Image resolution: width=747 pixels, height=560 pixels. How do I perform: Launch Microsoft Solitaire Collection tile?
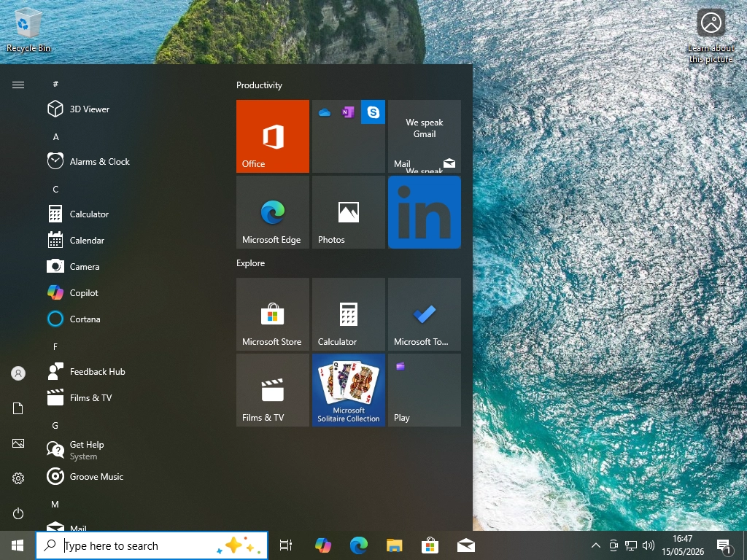(349, 390)
